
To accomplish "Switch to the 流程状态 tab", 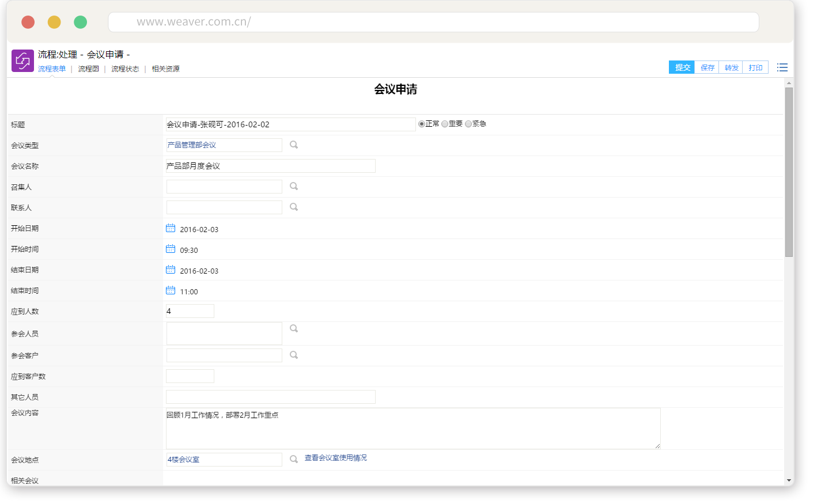I will pyautogui.click(x=125, y=69).
